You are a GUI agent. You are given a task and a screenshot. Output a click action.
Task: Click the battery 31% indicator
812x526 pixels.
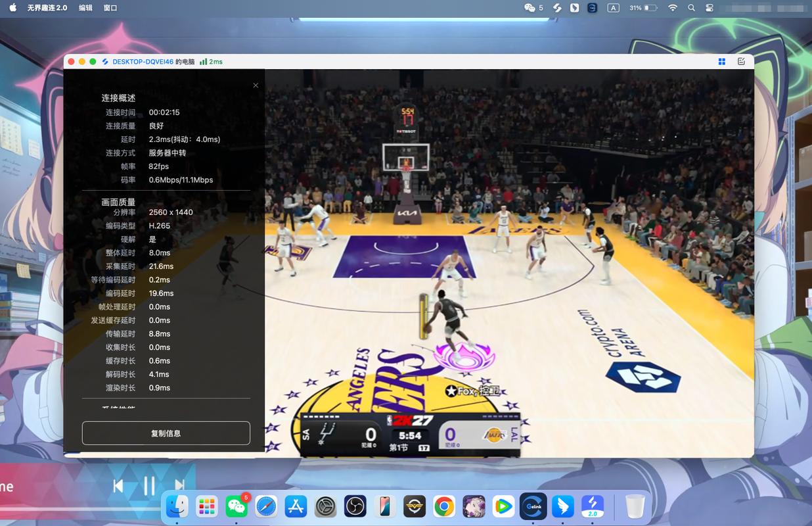pos(643,8)
